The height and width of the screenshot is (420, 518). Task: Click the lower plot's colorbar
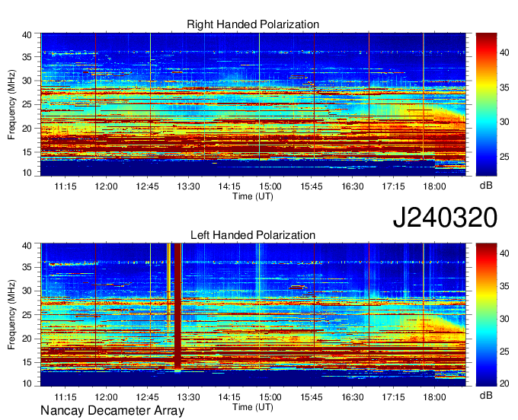coord(486,315)
